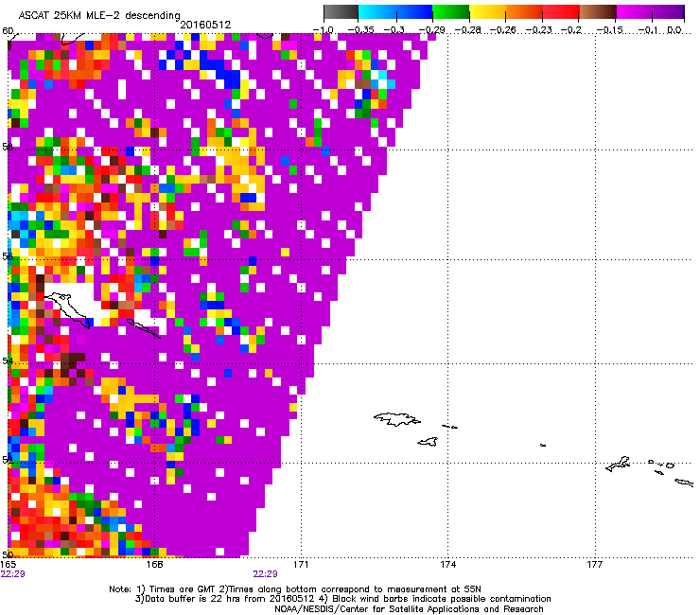Click the magenta-purple segment of the color bar
The width and height of the screenshot is (700, 615).
pyautogui.click(x=650, y=12)
